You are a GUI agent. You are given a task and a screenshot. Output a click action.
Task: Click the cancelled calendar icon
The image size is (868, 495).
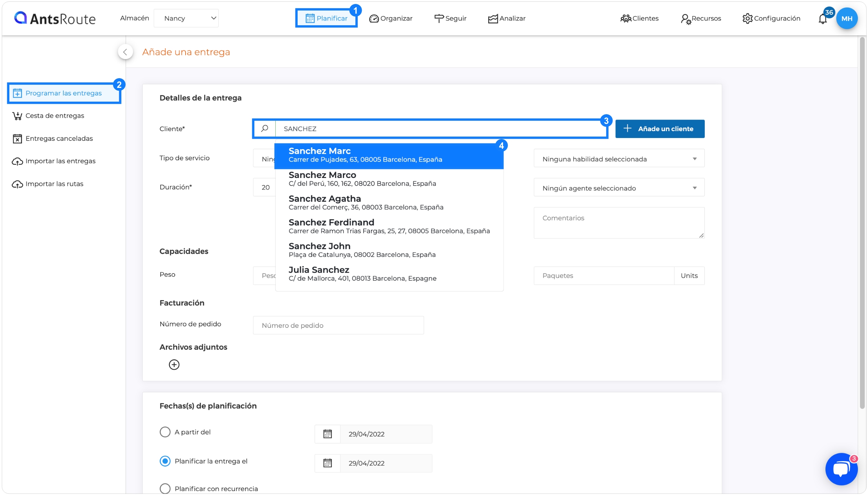point(17,139)
